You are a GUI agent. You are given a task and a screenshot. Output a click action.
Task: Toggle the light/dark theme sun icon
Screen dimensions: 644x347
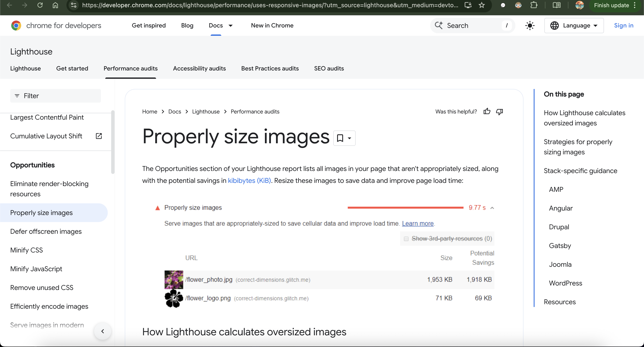[530, 26]
